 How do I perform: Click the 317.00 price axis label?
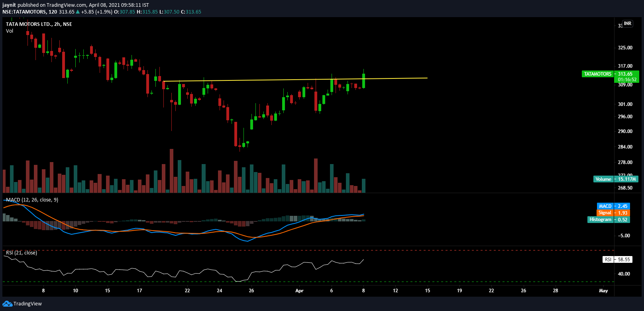pos(625,66)
